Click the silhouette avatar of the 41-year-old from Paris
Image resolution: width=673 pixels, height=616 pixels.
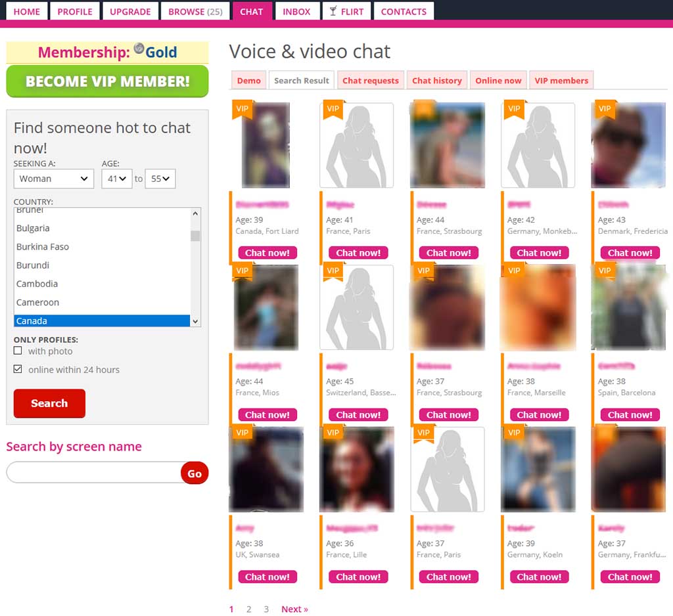pyautogui.click(x=357, y=146)
